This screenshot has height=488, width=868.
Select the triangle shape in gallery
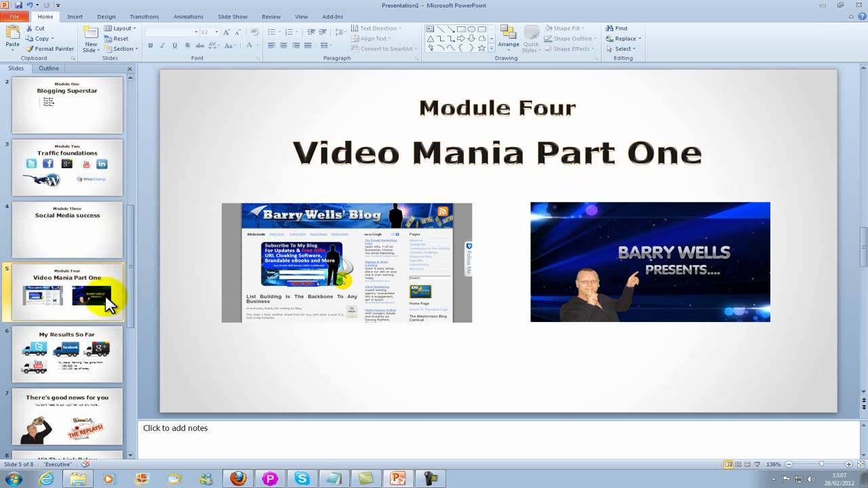click(x=431, y=39)
